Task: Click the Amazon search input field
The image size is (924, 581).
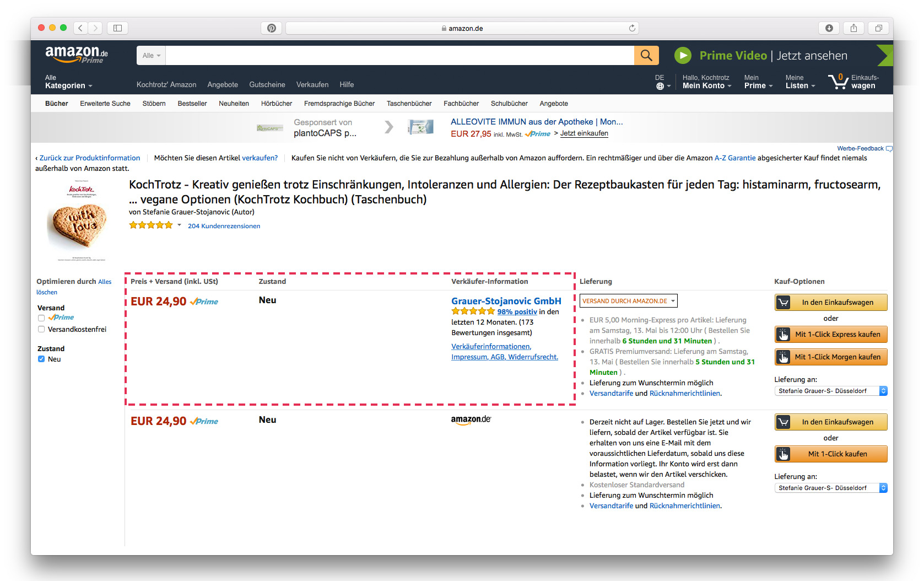Action: coord(400,55)
